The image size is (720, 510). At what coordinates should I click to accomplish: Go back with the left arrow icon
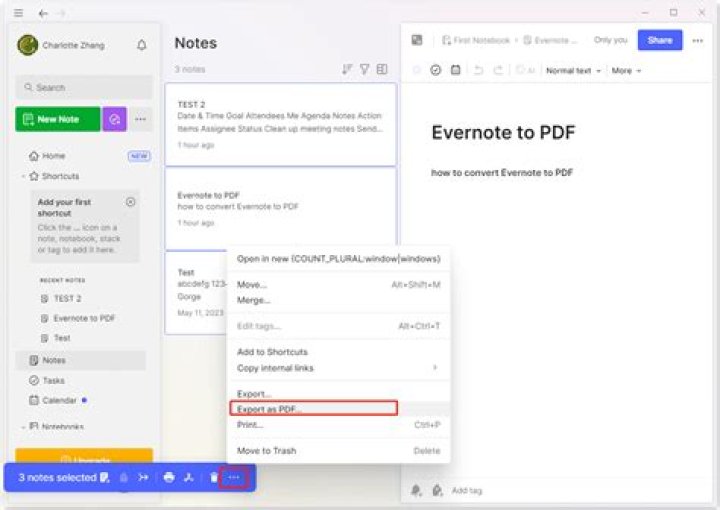coord(43,13)
